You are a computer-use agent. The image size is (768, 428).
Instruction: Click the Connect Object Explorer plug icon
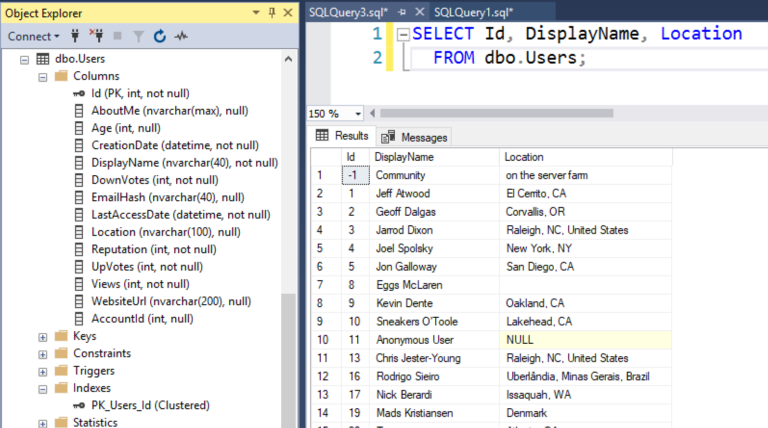click(x=75, y=36)
